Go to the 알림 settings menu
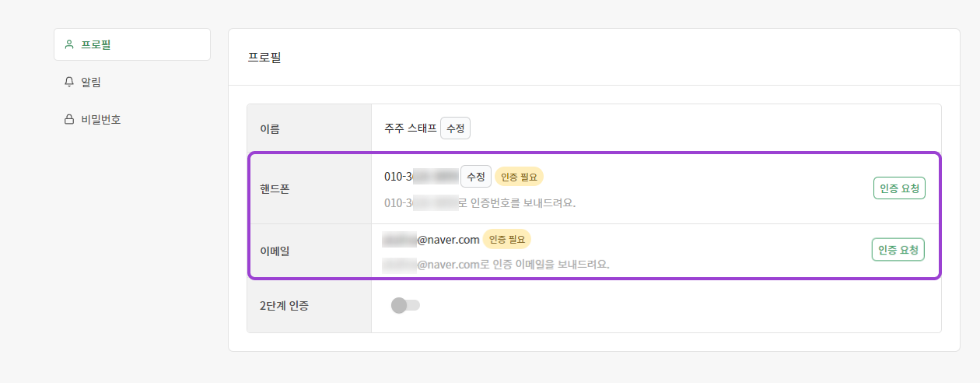 click(91, 82)
